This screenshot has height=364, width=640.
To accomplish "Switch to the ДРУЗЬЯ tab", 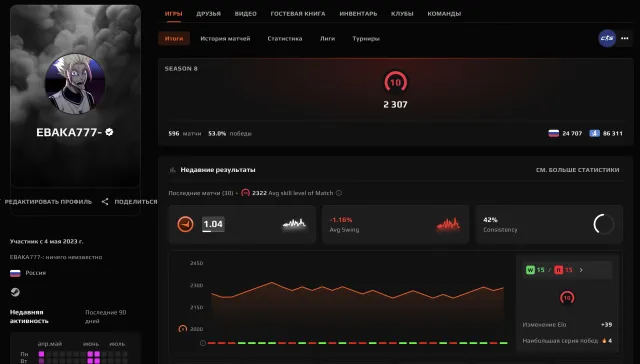I will (208, 13).
